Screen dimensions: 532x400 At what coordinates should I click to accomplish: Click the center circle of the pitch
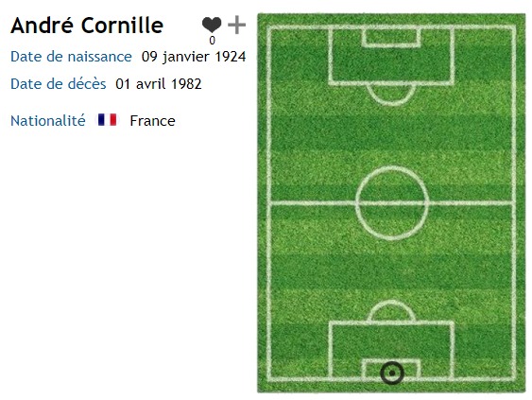392,203
